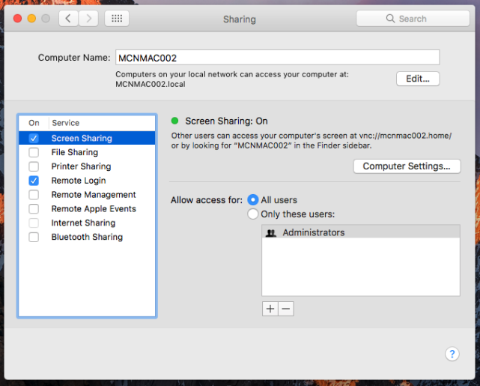Select the Remote Login service row
Image resolution: width=480 pixels, height=386 pixels.
point(87,181)
